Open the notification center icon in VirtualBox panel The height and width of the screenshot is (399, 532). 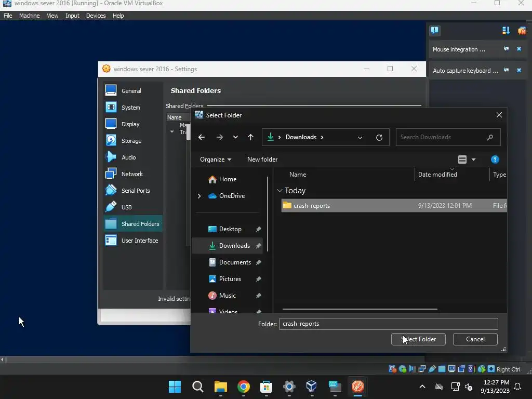[434, 31]
